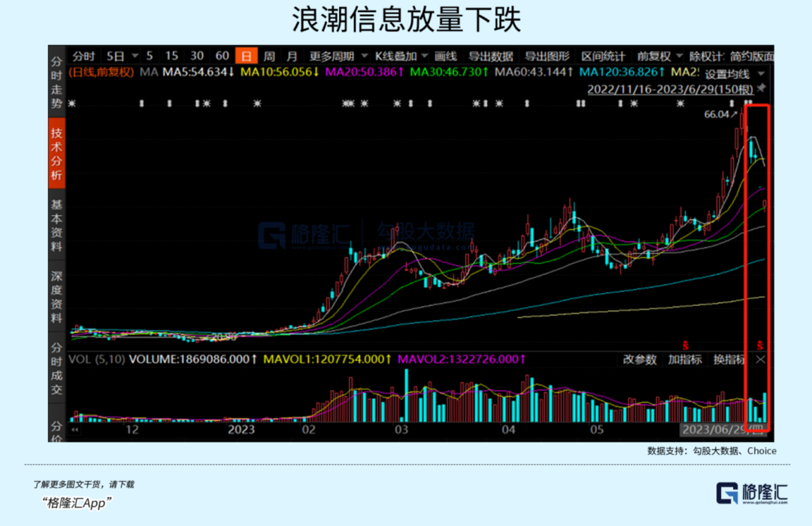Click the 导出图形 button
Image resolution: width=812 pixels, height=526 pixels.
pos(547,56)
